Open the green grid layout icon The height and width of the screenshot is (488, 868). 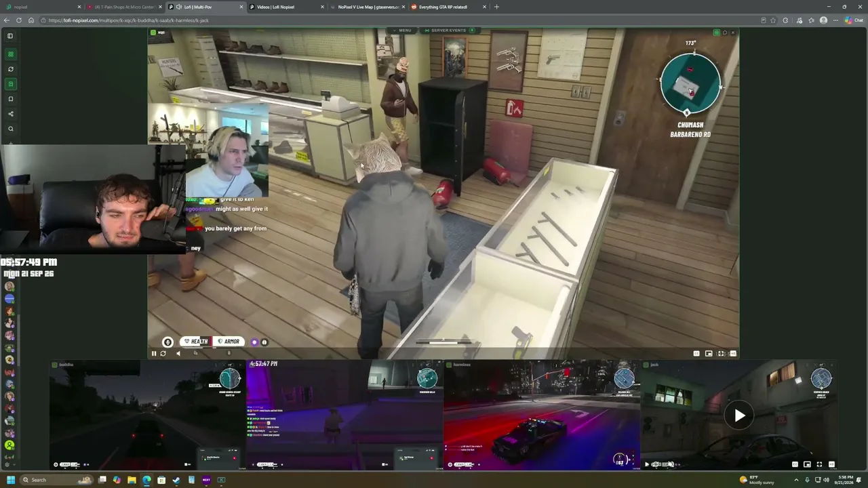[x=10, y=54]
